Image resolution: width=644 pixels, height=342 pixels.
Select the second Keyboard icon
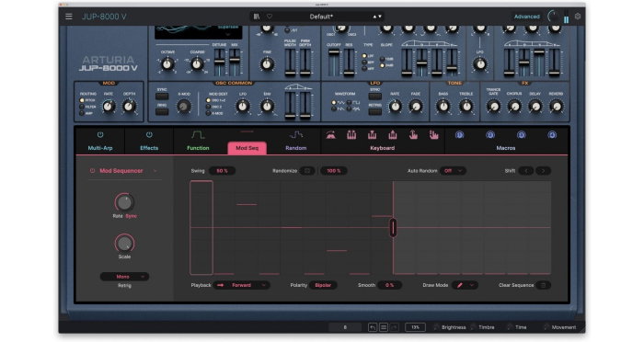(351, 134)
